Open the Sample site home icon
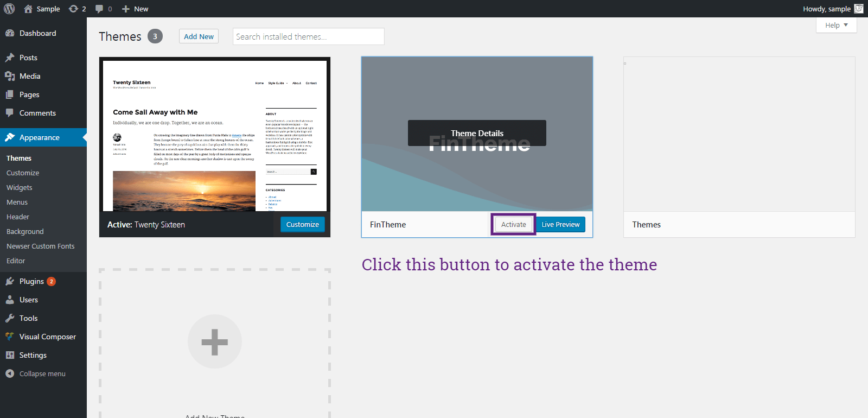 pos(28,9)
